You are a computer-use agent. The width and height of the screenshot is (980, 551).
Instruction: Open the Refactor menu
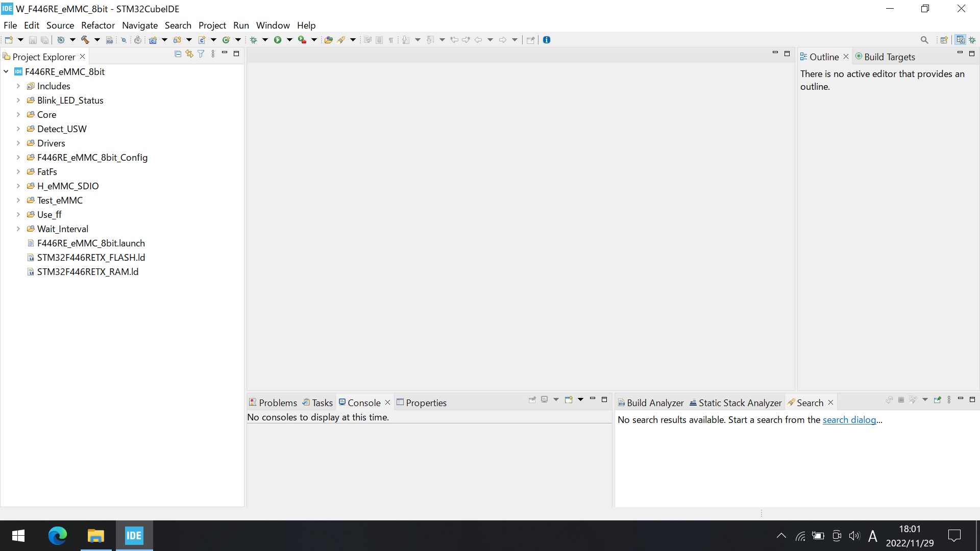pos(98,25)
